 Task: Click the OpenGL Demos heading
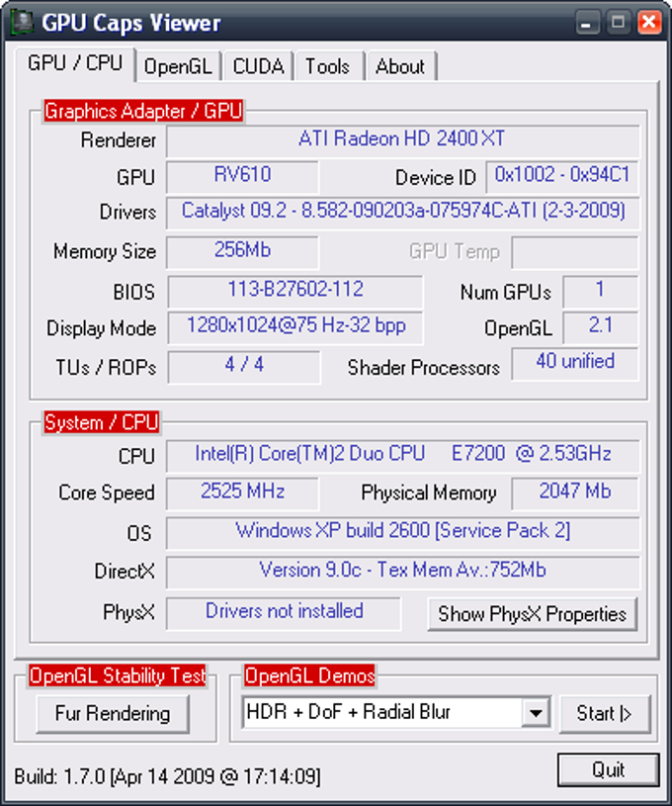(309, 675)
